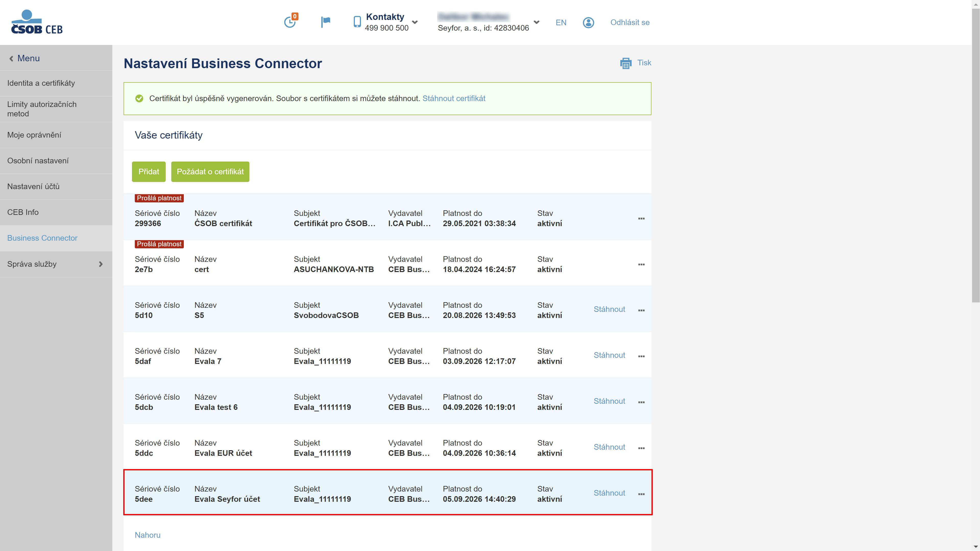Collapse the sidebar via Menu back arrow

pos(11,58)
